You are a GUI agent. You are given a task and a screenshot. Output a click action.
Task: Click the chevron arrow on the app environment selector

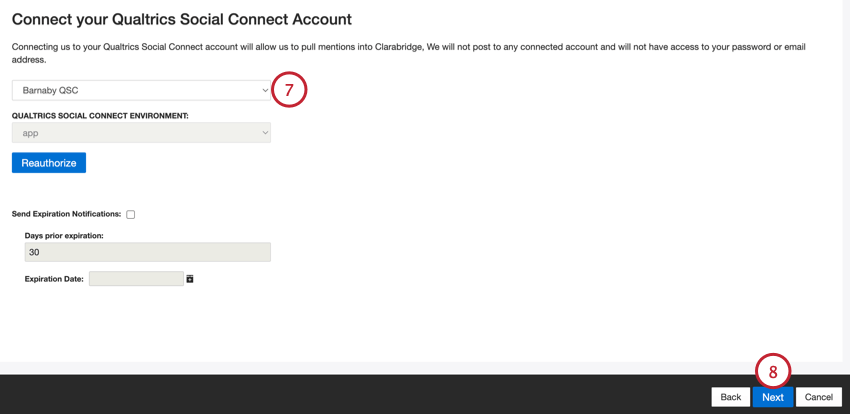(265, 133)
